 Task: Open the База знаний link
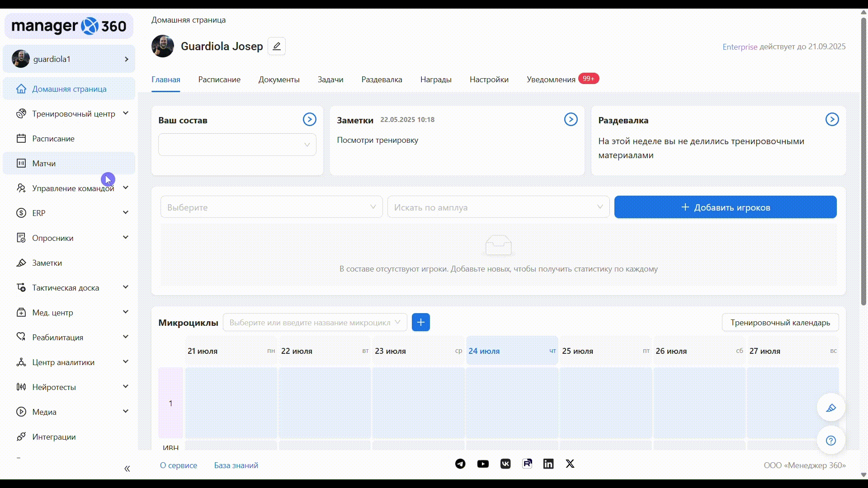tap(236, 465)
